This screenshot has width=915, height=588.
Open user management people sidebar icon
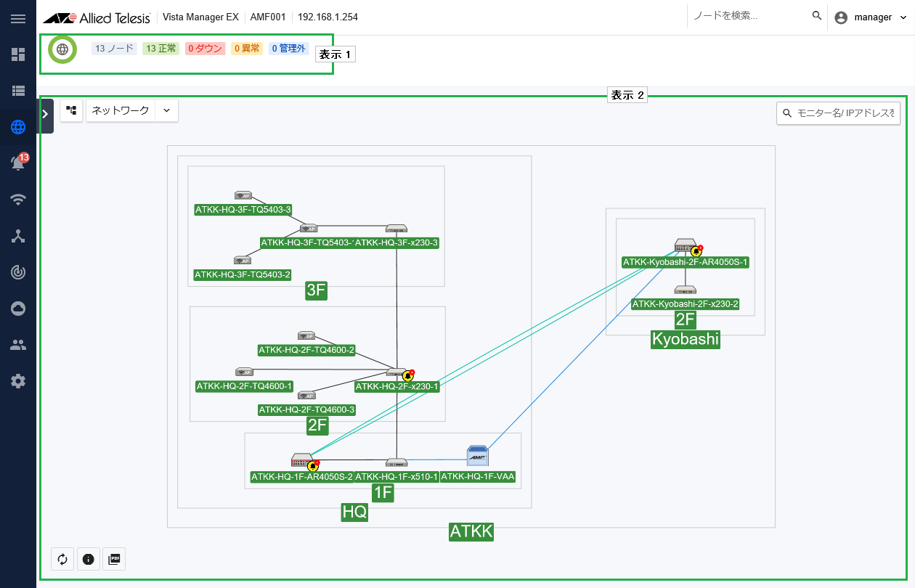point(18,345)
